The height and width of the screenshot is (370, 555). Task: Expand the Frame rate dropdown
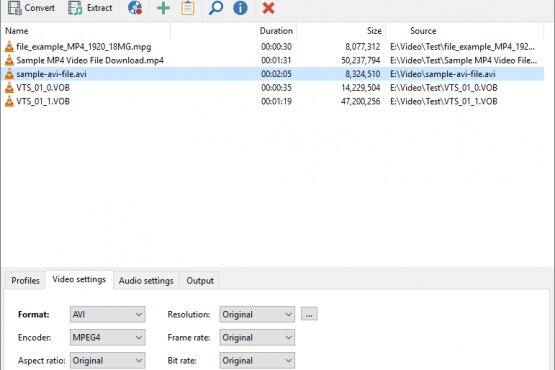257,337
